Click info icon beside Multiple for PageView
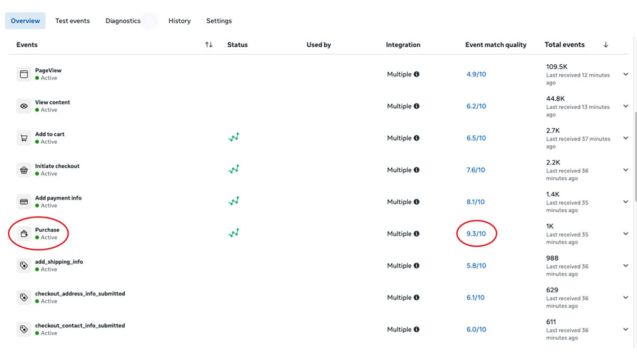Image resolution: width=637 pixels, height=364 pixels. tap(417, 74)
